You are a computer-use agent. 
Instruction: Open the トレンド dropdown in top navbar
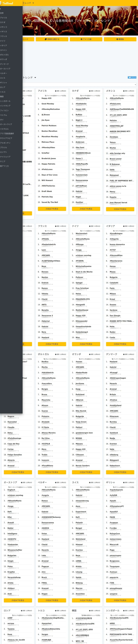(x=28, y=3)
